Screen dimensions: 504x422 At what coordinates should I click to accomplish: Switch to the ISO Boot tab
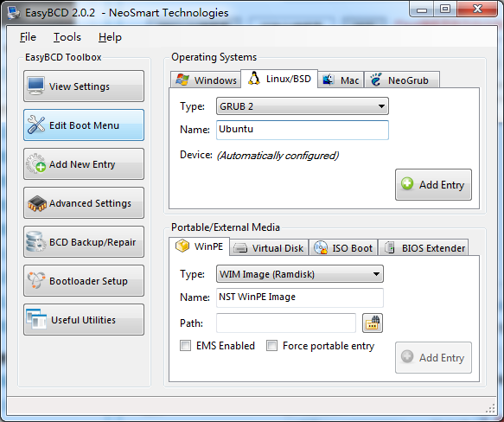[343, 248]
